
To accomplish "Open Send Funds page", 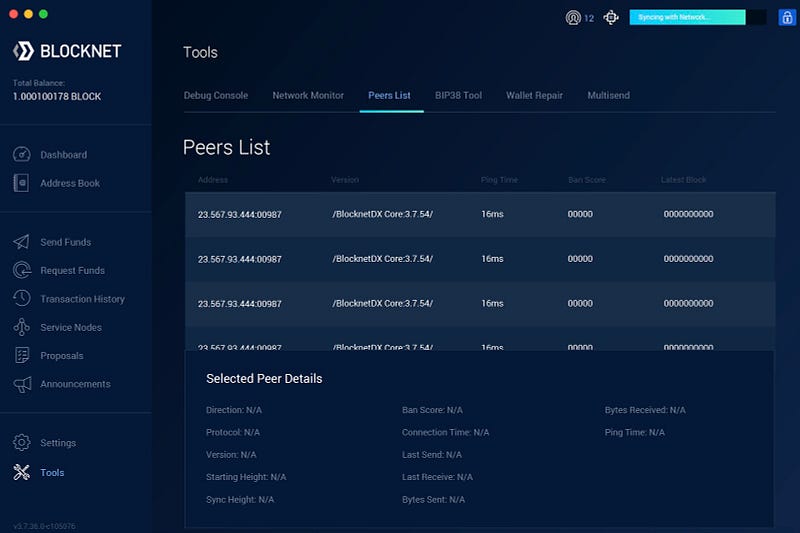I will click(x=66, y=242).
